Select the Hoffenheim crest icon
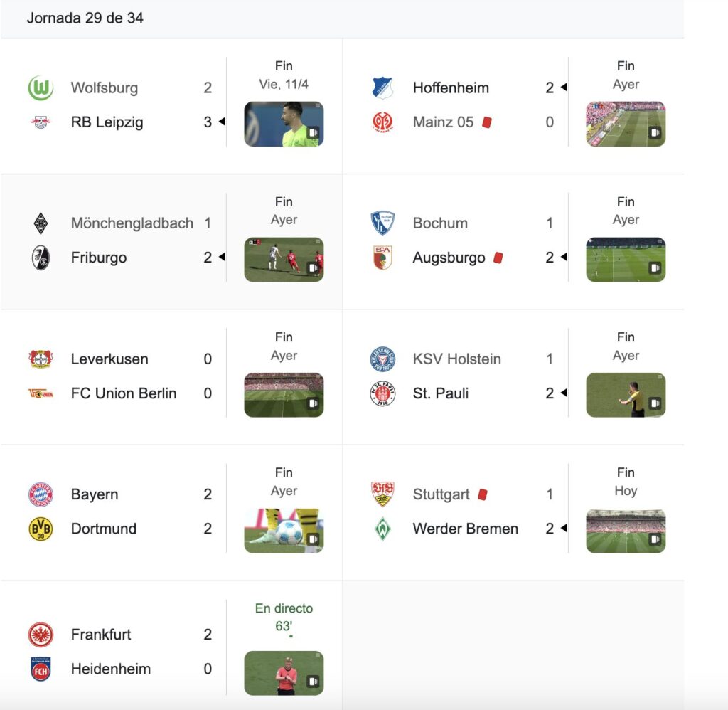Image resolution: width=728 pixels, height=710 pixels. point(382,88)
